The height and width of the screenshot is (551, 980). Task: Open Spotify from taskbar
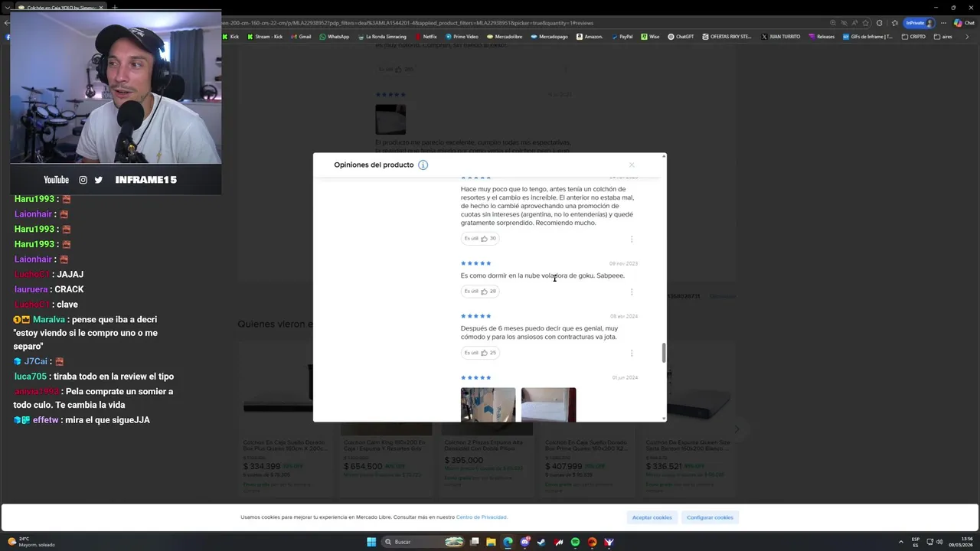point(575,542)
